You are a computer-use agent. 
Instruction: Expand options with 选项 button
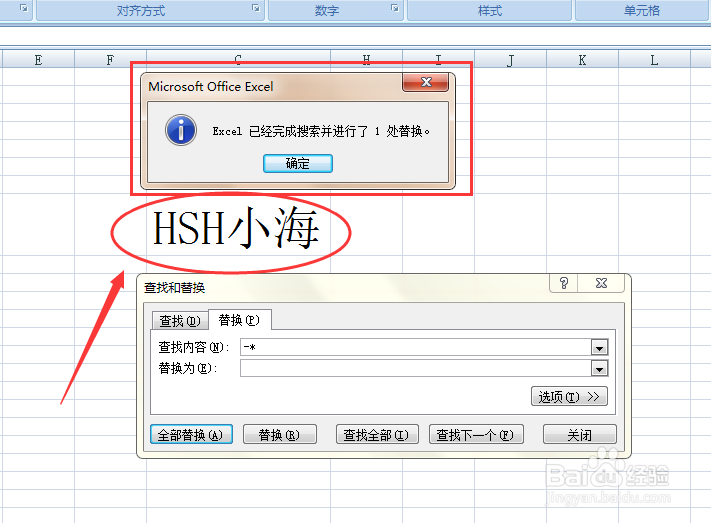(x=569, y=396)
